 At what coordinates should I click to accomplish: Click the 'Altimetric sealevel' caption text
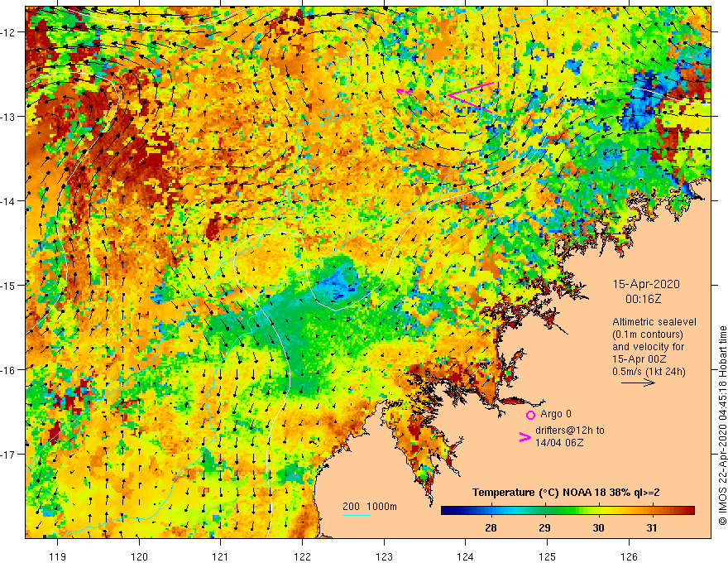click(x=654, y=322)
